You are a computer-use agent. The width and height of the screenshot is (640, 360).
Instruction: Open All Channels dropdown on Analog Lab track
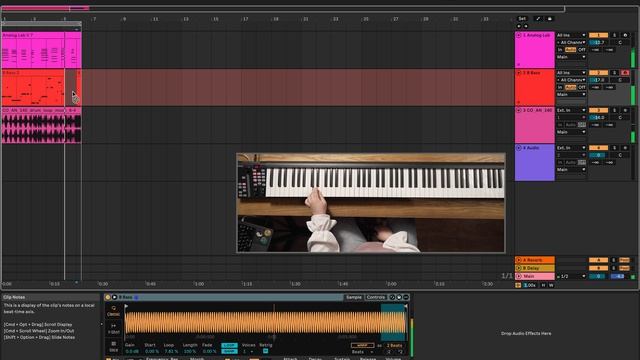click(x=571, y=42)
